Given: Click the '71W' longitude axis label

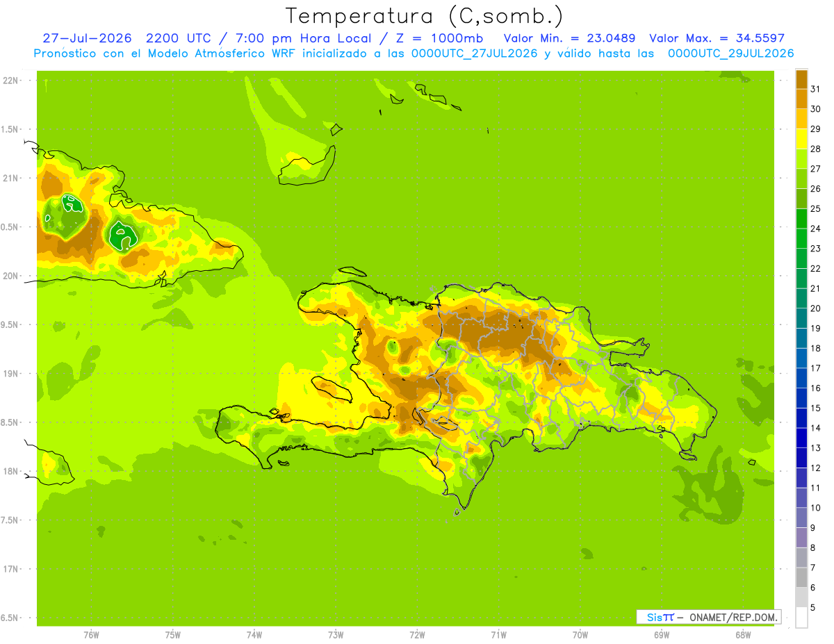Looking at the screenshot, I should [x=498, y=635].
